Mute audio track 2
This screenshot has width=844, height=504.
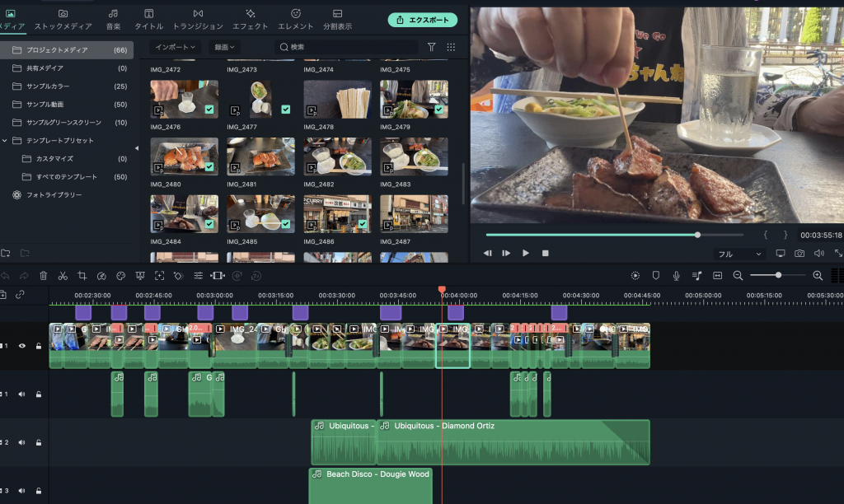(x=22, y=443)
